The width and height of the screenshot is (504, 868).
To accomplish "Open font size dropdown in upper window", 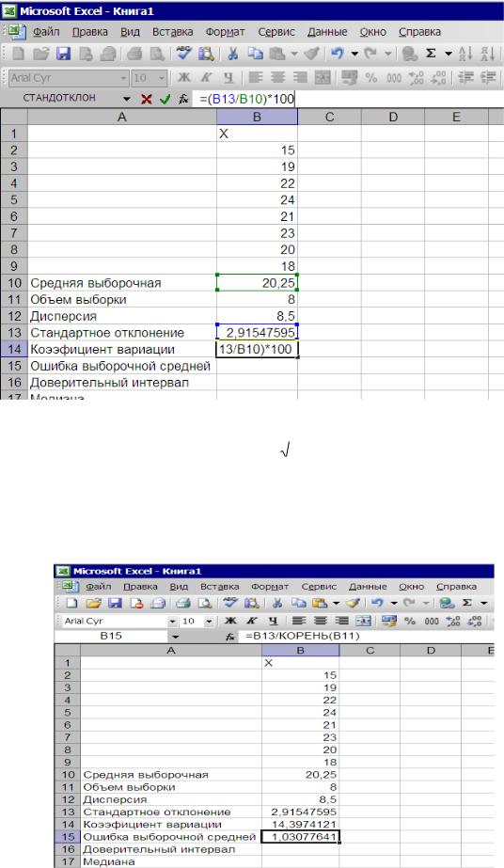I will tap(162, 78).
